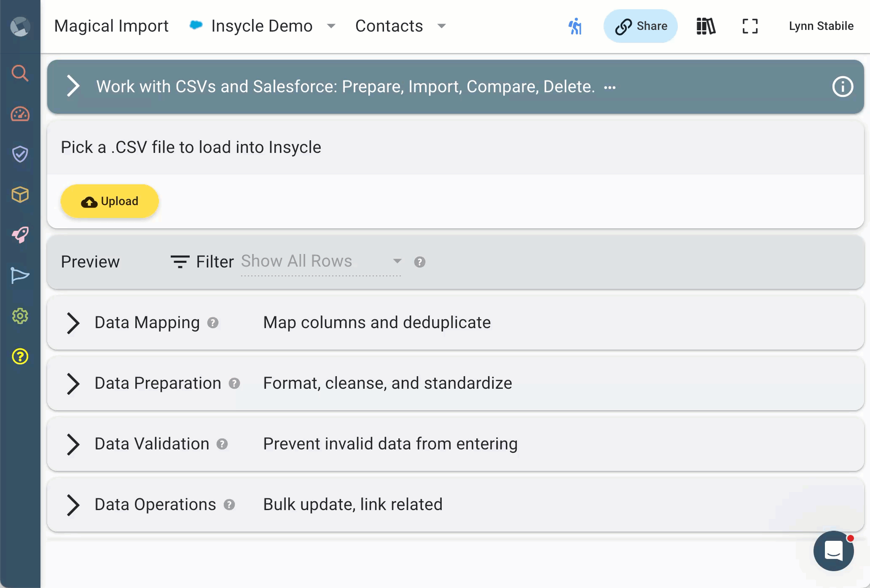Open the shield checkmark icon in sidebar
The width and height of the screenshot is (870, 588).
coord(20,154)
